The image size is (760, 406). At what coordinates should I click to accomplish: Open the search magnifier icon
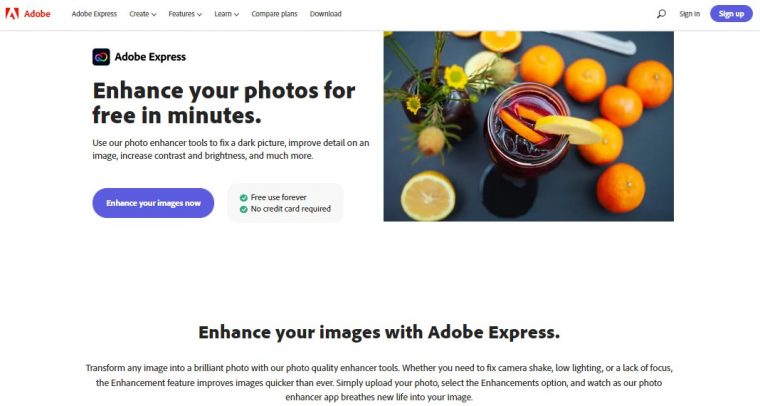click(661, 14)
